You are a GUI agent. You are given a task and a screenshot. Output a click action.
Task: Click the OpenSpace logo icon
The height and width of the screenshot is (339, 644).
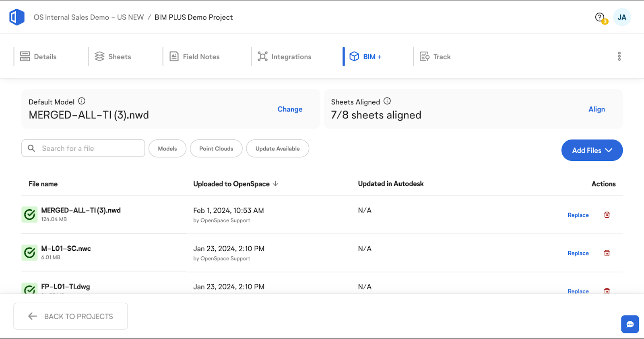pos(17,17)
